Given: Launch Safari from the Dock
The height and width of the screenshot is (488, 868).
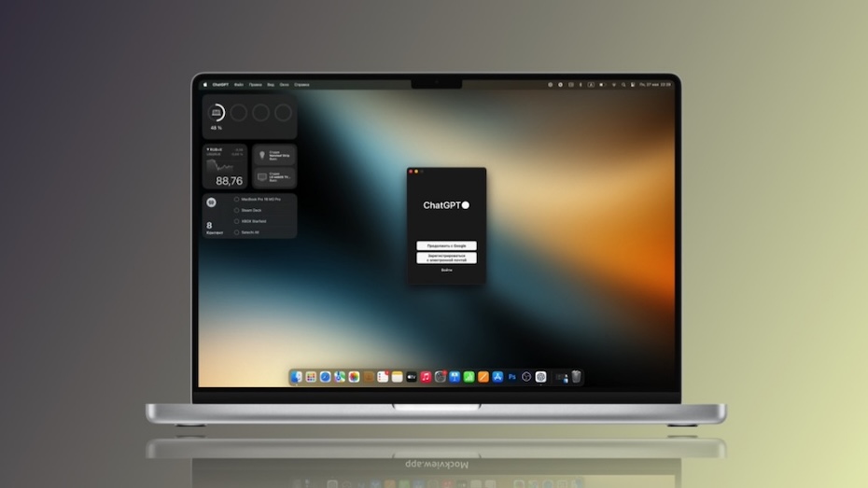Looking at the screenshot, I should click(x=326, y=377).
